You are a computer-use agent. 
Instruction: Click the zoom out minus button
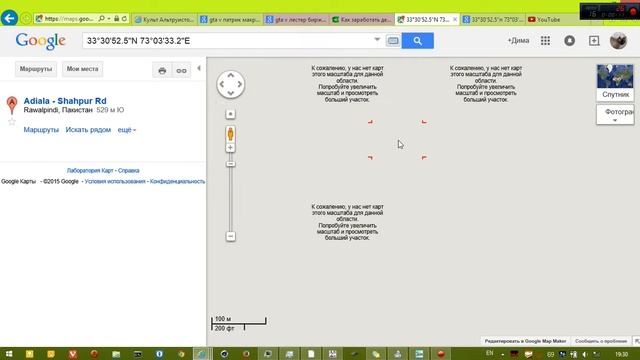point(231,236)
